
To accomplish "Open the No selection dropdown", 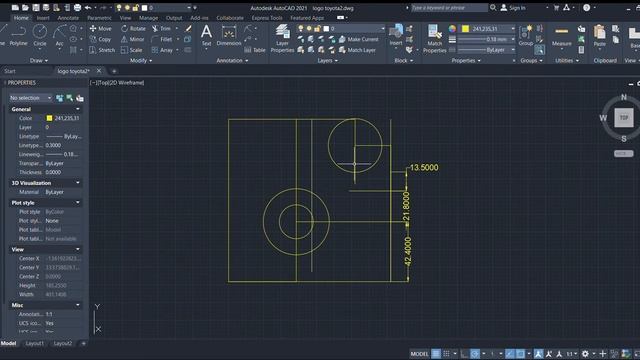I will point(31,98).
